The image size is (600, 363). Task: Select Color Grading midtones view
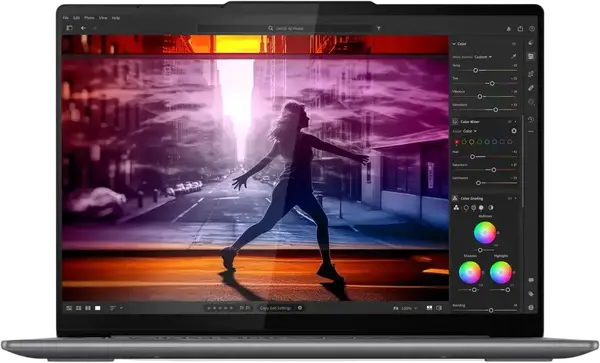click(x=474, y=208)
